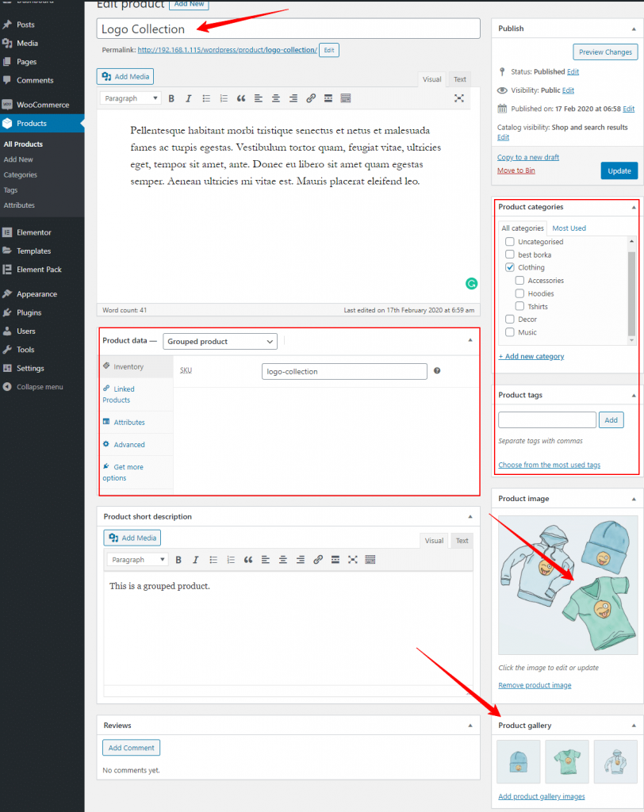Click the Remove product image link
Viewport: 644px width, 812px height.
point(534,685)
